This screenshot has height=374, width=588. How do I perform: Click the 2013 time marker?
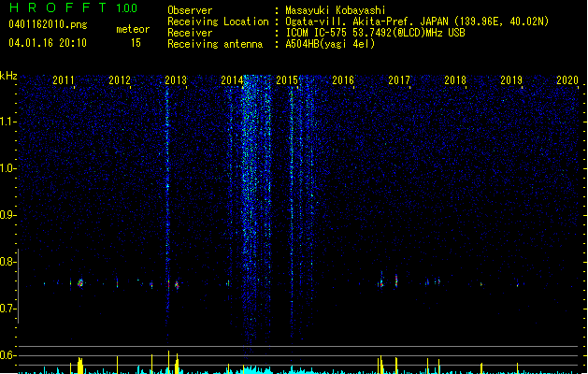tap(176, 80)
